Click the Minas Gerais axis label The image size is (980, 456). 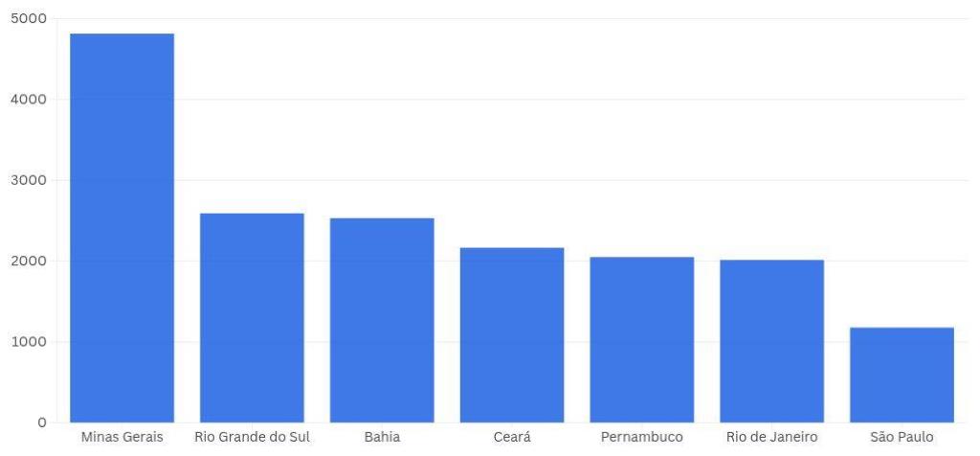tap(122, 438)
